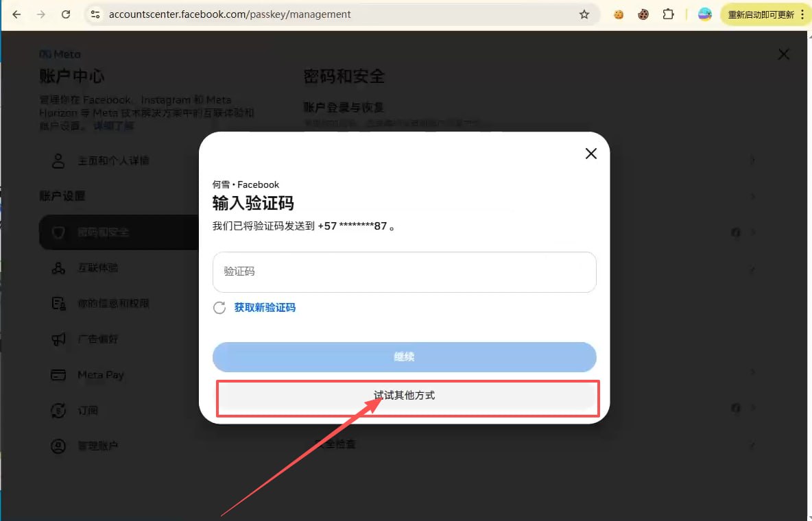The height and width of the screenshot is (521, 812).
Task: Bookmark this page with the star icon
Action: [x=584, y=14]
